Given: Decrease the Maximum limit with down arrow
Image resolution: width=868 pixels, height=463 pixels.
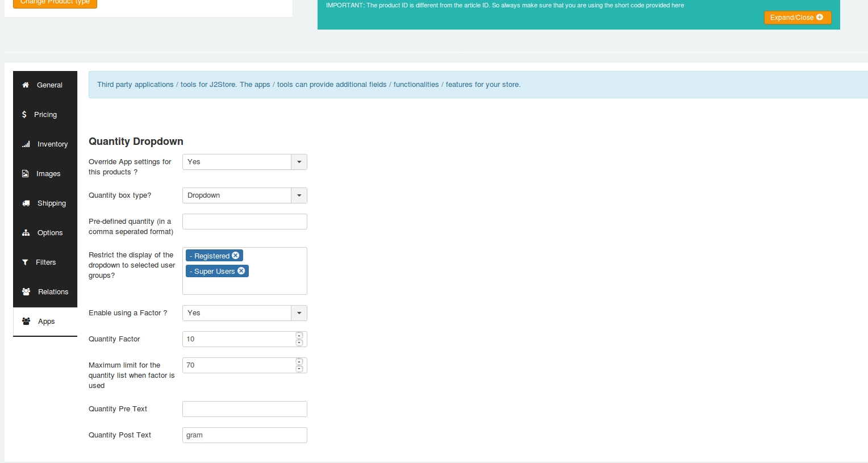Looking at the screenshot, I should pos(299,369).
